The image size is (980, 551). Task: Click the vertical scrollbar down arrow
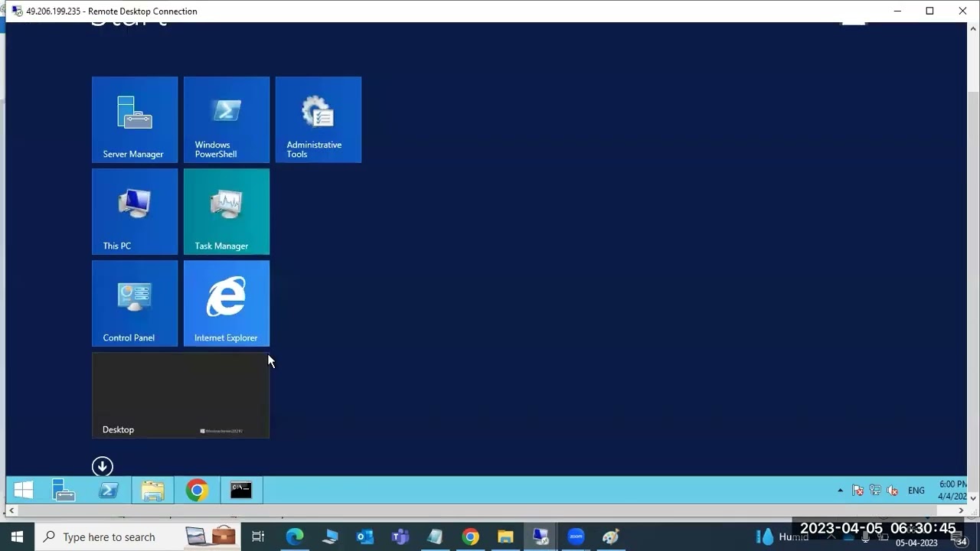pos(973,498)
